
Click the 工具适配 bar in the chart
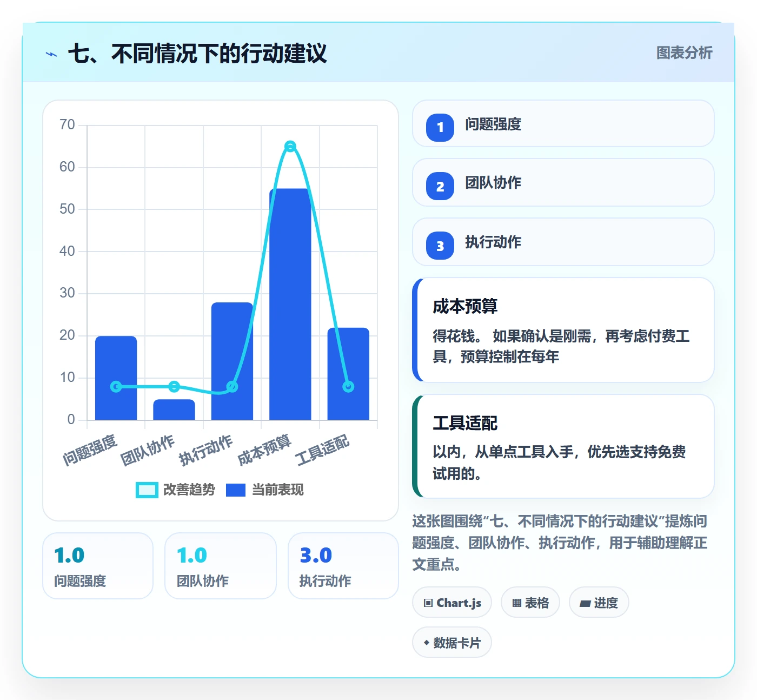[348, 374]
